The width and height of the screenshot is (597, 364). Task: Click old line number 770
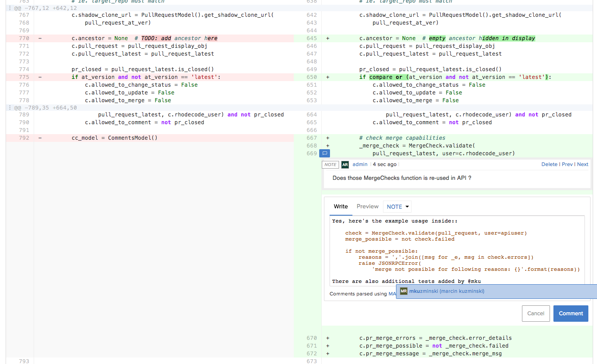pos(24,38)
